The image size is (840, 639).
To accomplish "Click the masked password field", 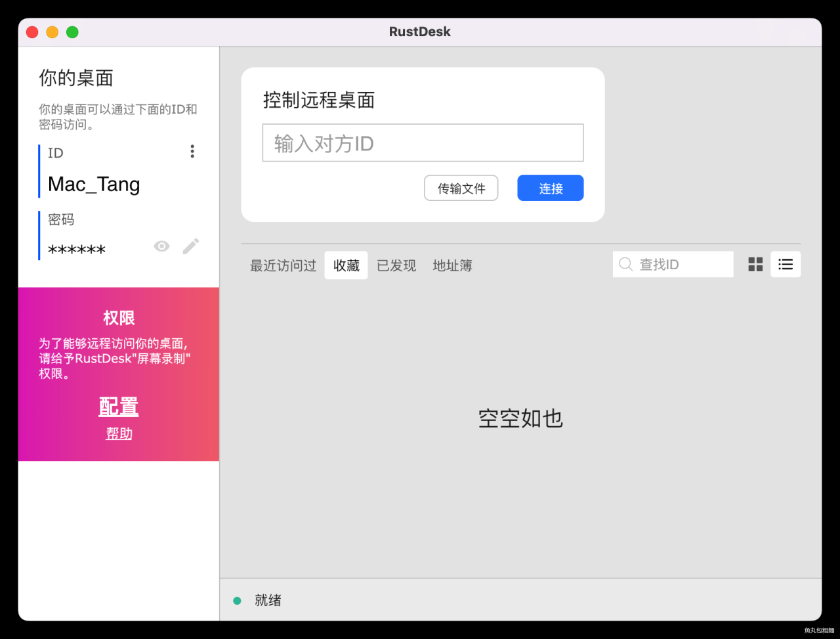I will [77, 249].
